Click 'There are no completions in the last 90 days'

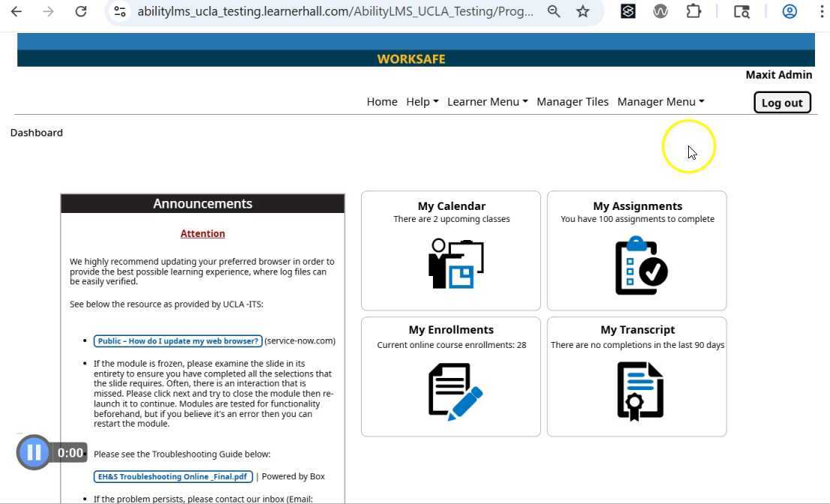[637, 345]
